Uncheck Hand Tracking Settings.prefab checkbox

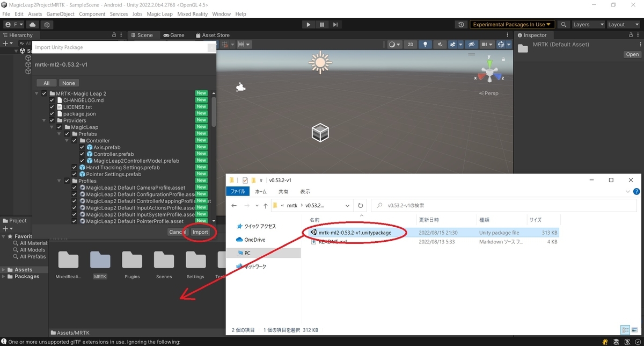[x=75, y=168]
